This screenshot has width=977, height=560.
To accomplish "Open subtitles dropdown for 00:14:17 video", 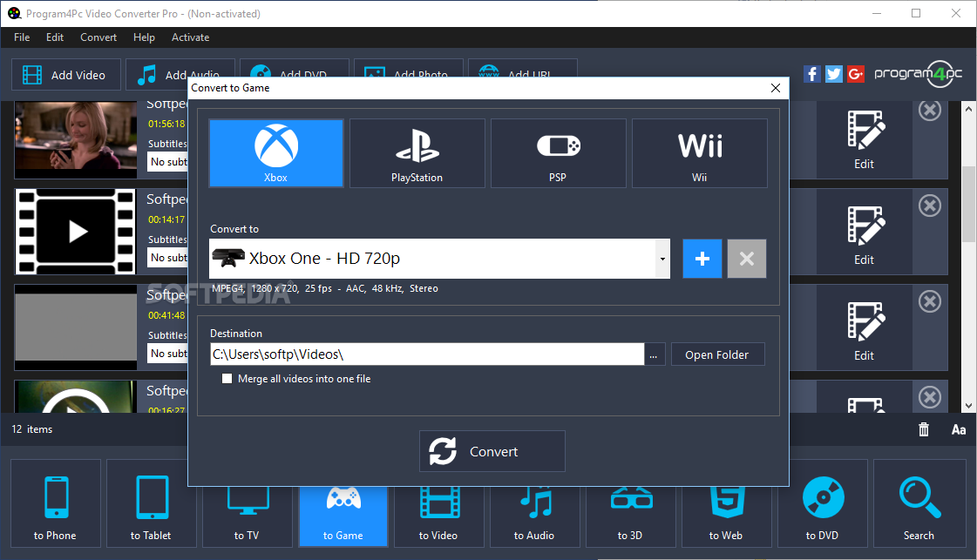I will 168,258.
